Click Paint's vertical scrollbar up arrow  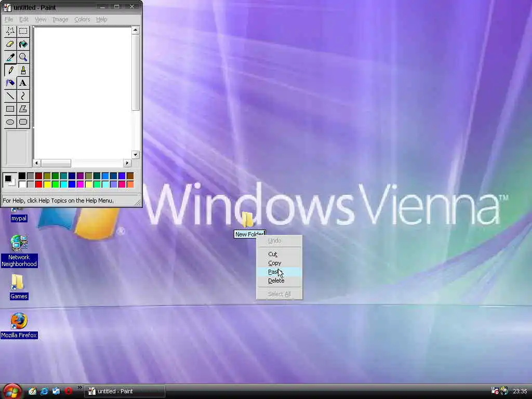click(136, 30)
